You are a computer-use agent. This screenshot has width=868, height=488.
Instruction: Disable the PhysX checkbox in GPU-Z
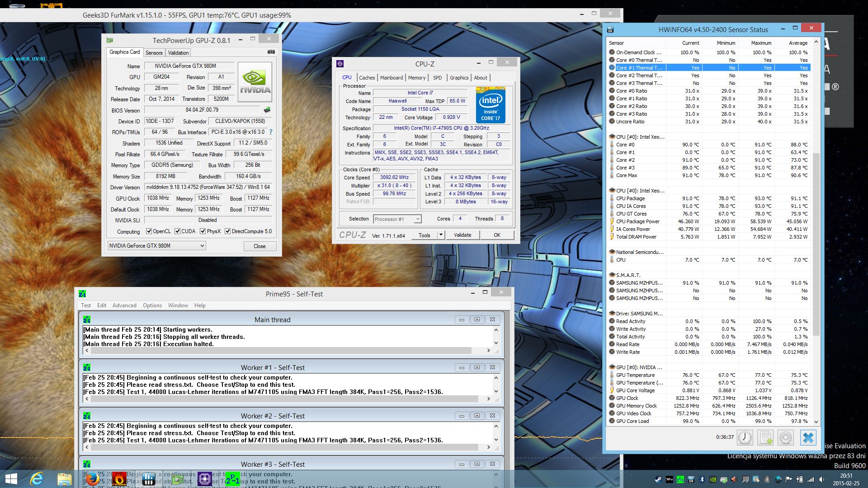pyautogui.click(x=203, y=231)
